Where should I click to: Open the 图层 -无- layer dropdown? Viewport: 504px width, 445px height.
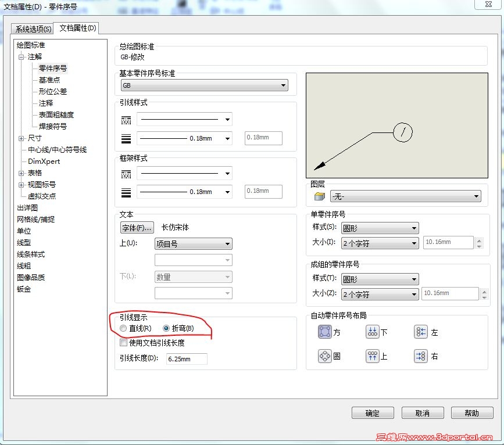click(406, 196)
